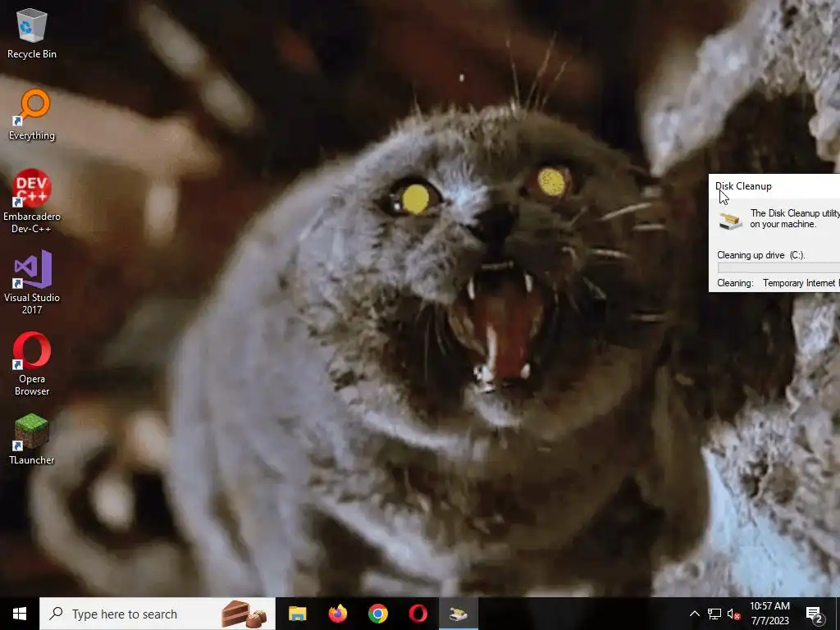Show hidden system tray icons
This screenshot has height=630, width=840.
694,614
